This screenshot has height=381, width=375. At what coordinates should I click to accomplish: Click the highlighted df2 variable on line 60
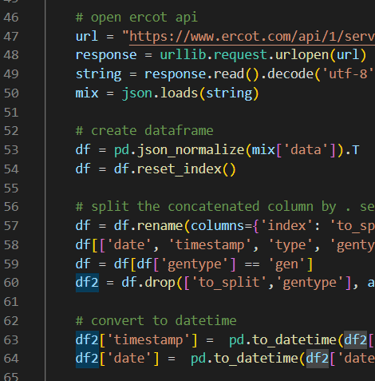pos(87,283)
